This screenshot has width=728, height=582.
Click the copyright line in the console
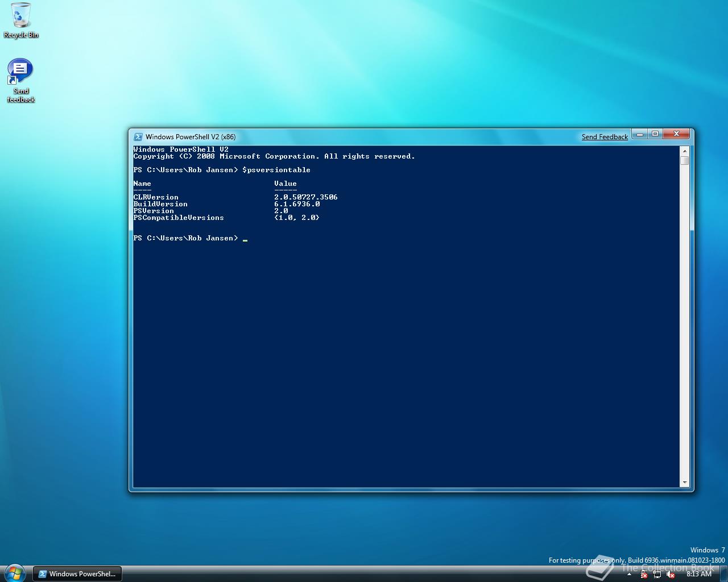[274, 156]
